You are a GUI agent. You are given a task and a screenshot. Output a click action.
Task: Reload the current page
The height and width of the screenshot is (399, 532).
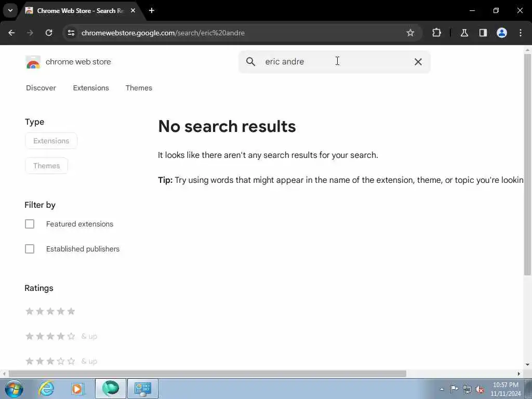coord(49,33)
